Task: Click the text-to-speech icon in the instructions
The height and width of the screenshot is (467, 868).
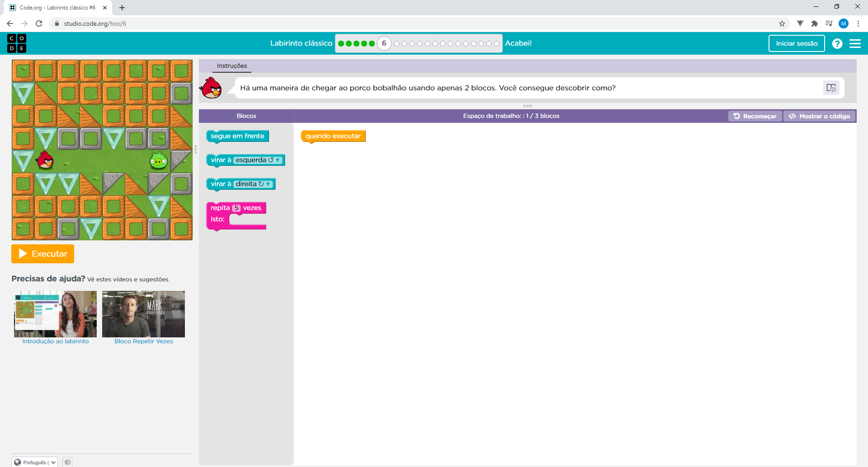Action: click(x=831, y=88)
